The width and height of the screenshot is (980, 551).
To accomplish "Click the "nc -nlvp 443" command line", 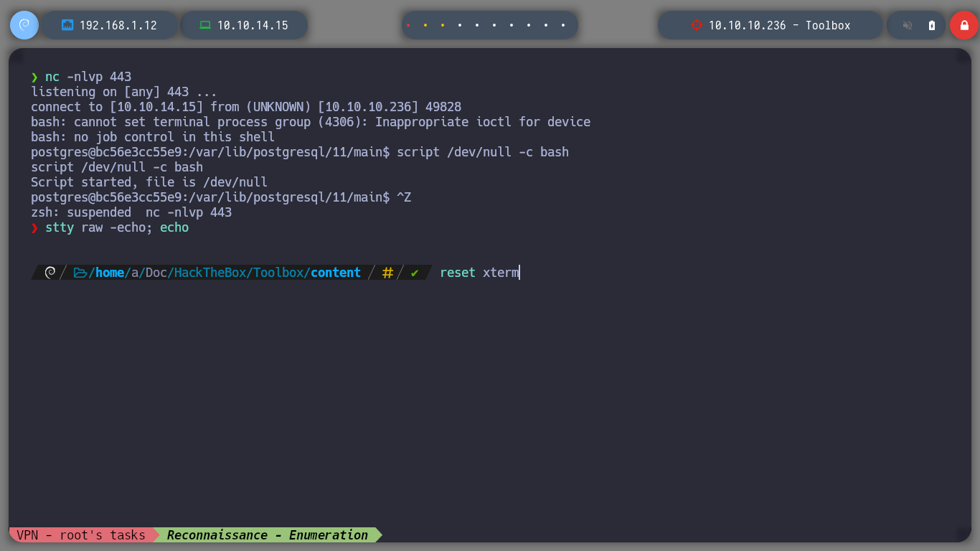I will pyautogui.click(x=88, y=77).
